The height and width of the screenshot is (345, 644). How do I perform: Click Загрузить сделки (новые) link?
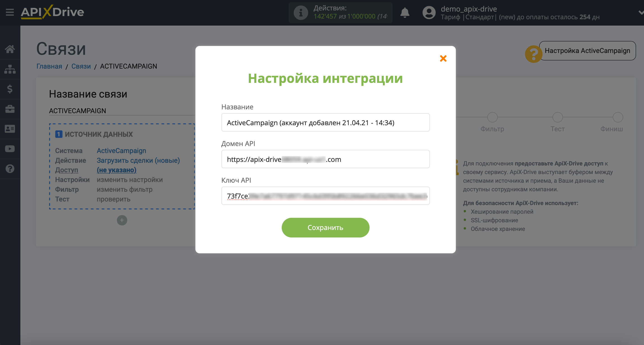pyautogui.click(x=138, y=161)
